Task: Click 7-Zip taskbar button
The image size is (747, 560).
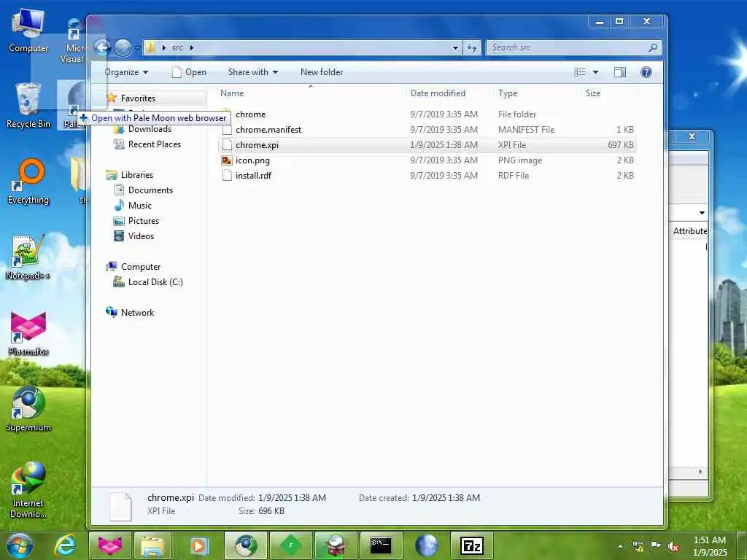Action: pyautogui.click(x=472, y=545)
